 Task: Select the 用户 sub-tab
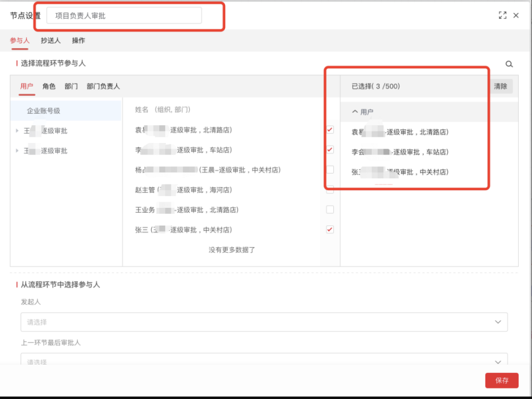tap(27, 86)
